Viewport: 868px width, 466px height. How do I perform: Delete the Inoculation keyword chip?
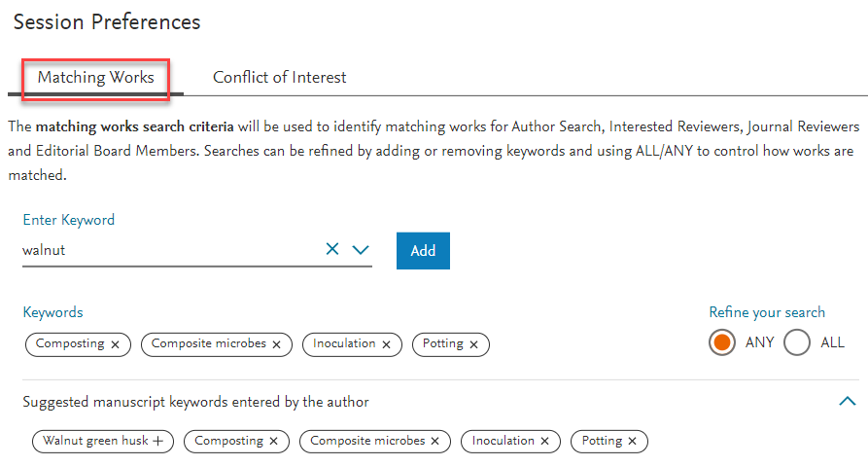tap(387, 344)
